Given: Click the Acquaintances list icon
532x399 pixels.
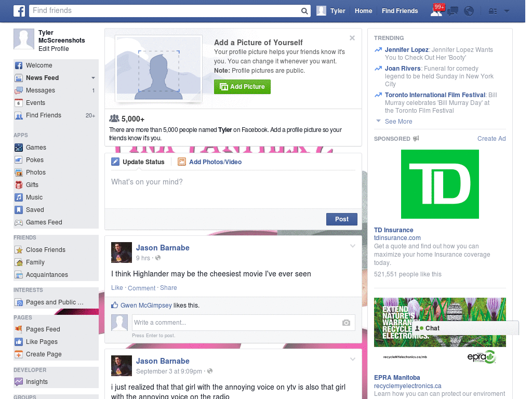Looking at the screenshot, I should pyautogui.click(x=19, y=275).
